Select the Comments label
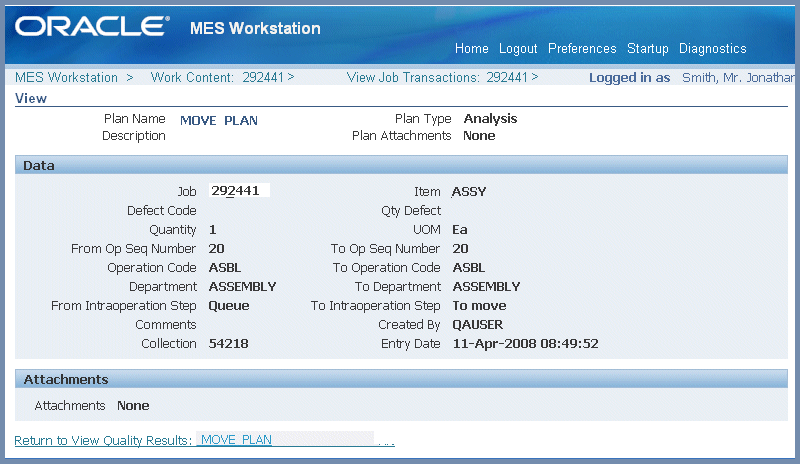This screenshot has width=800, height=464. click(x=166, y=325)
